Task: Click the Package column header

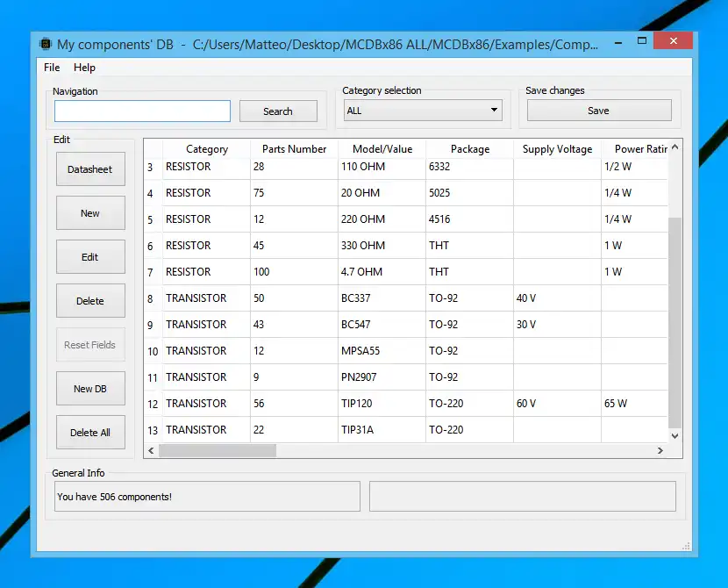Action: [470, 149]
